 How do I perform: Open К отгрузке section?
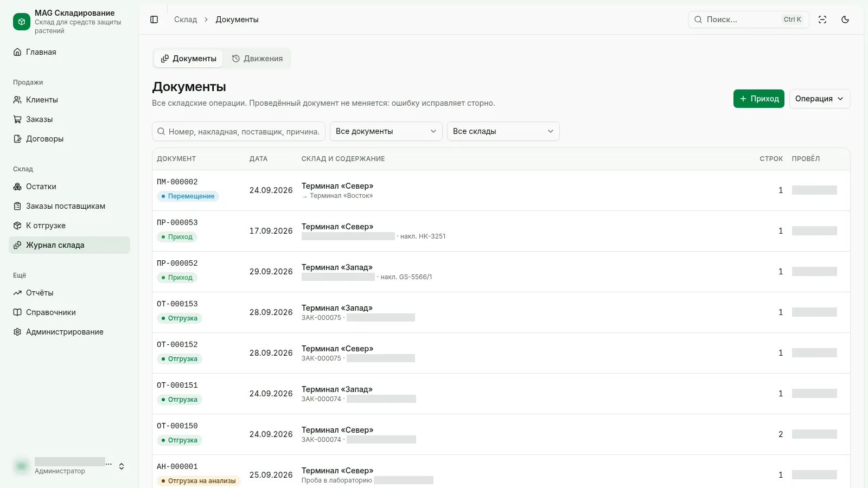69,226
